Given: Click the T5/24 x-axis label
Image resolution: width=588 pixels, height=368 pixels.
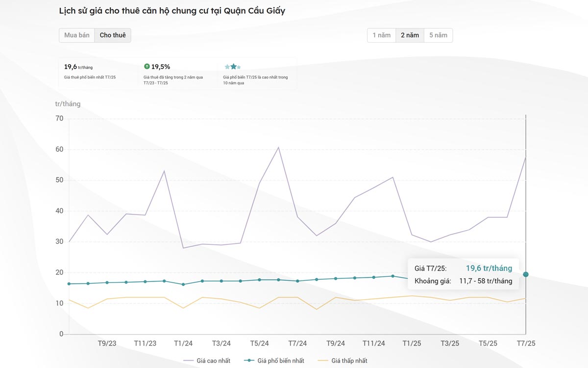Looking at the screenshot, I should point(260,343).
